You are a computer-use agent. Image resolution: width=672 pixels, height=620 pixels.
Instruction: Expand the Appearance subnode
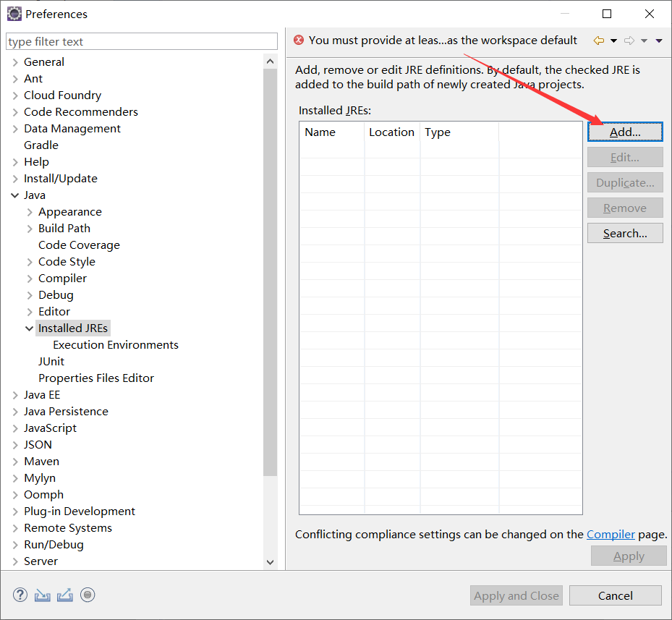pos(30,212)
